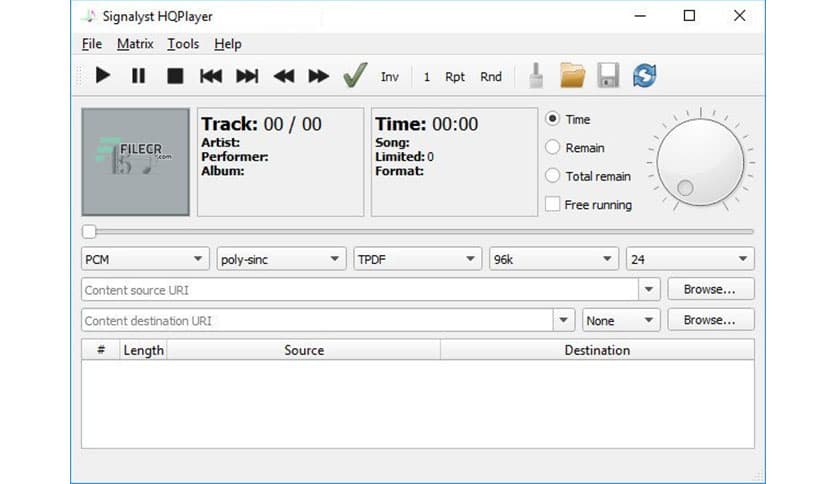This screenshot has width=836, height=484.
Task: Click the Content destination URI input field
Action: (317, 320)
